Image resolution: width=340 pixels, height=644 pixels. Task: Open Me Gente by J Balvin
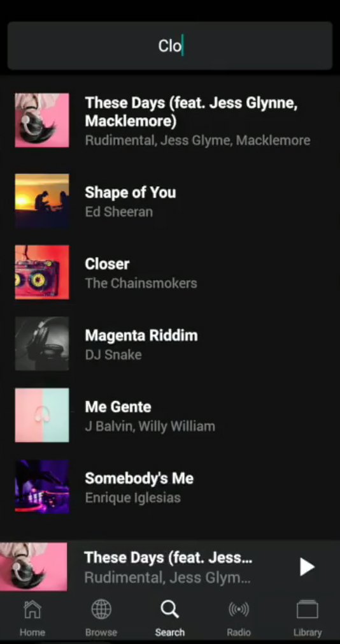coord(170,416)
